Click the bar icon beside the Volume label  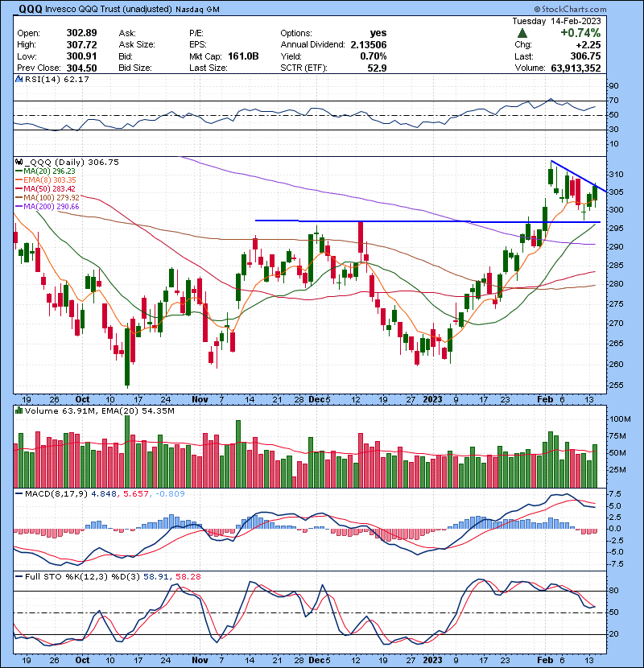click(19, 410)
